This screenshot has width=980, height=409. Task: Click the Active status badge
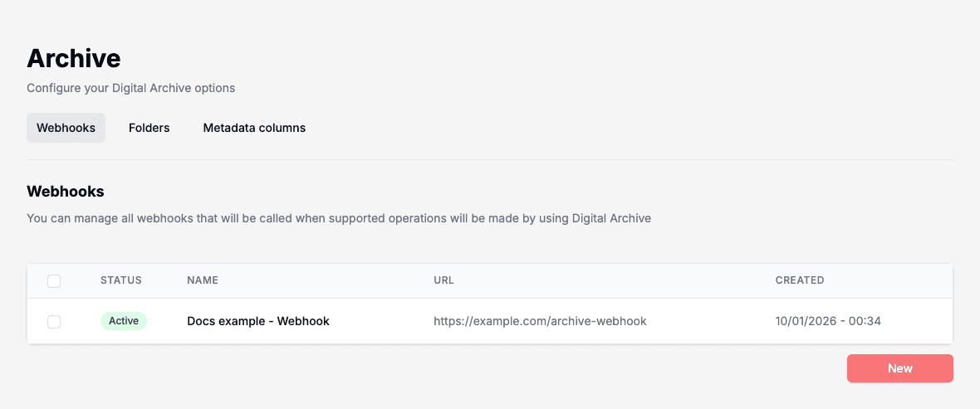(124, 321)
